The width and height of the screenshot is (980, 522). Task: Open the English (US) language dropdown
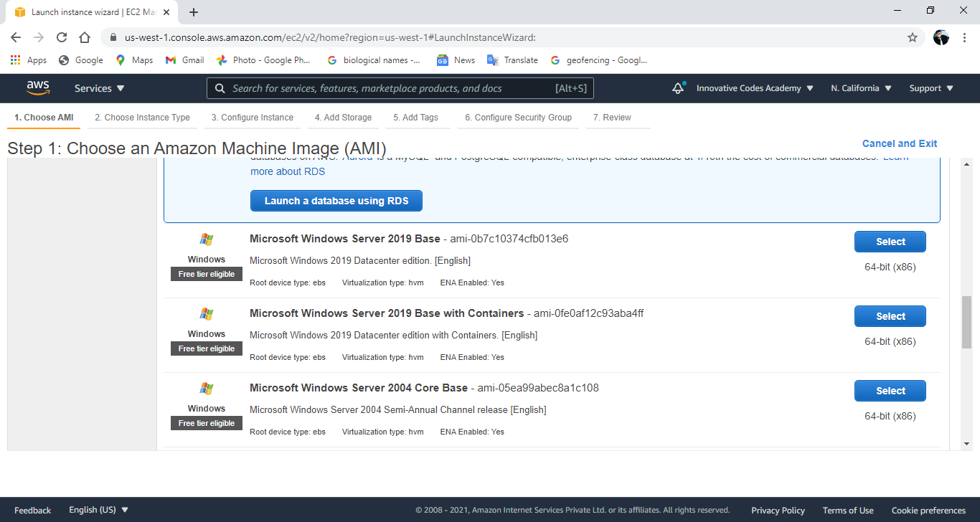(x=98, y=510)
